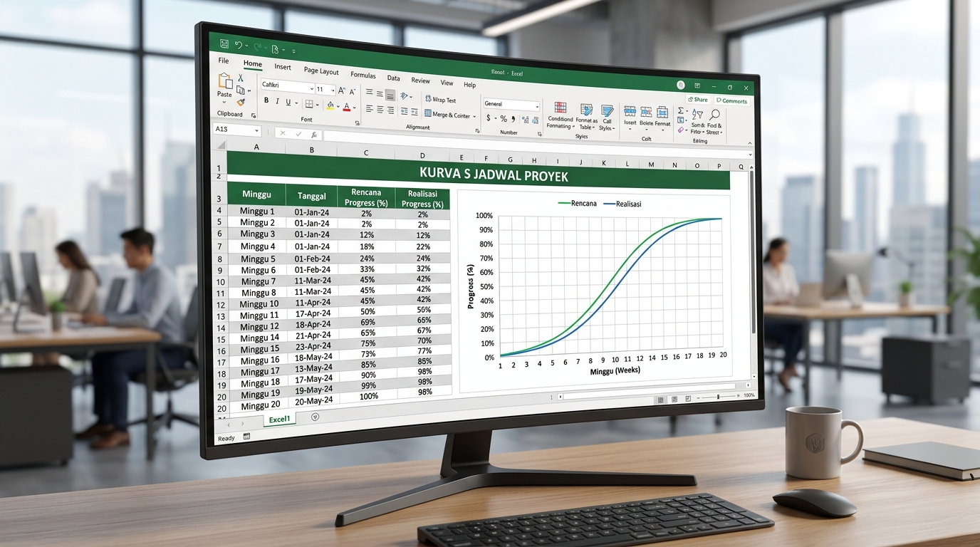Adjust the zoom slider in status bar

718,396
